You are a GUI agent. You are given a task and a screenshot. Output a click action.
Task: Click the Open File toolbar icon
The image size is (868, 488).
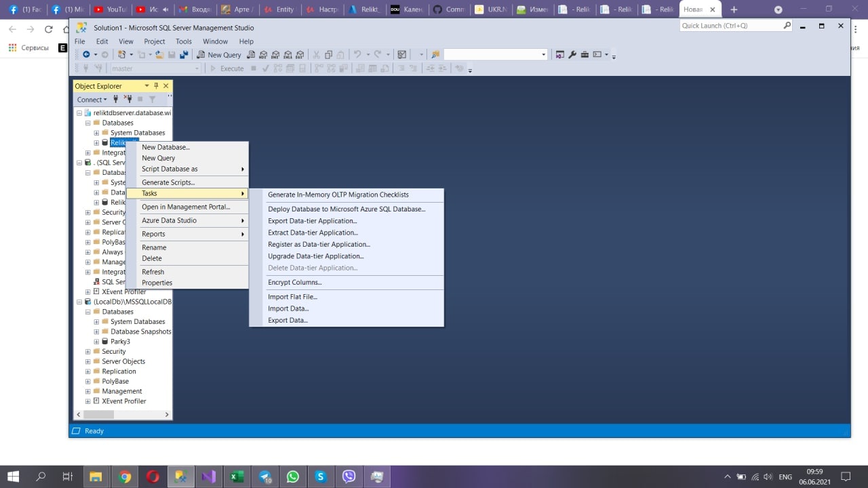(x=160, y=55)
